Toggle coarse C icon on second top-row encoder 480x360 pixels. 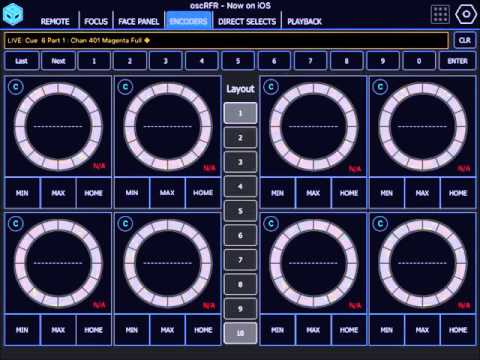pos(125,87)
